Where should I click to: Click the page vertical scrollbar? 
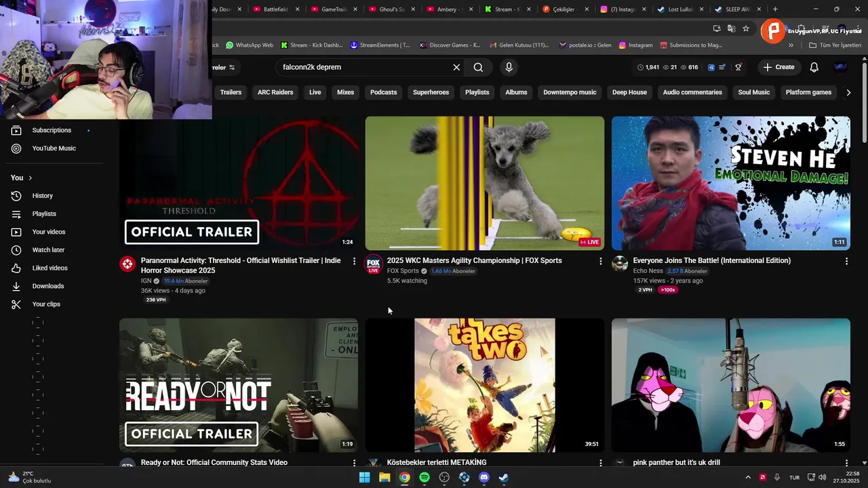(x=864, y=102)
